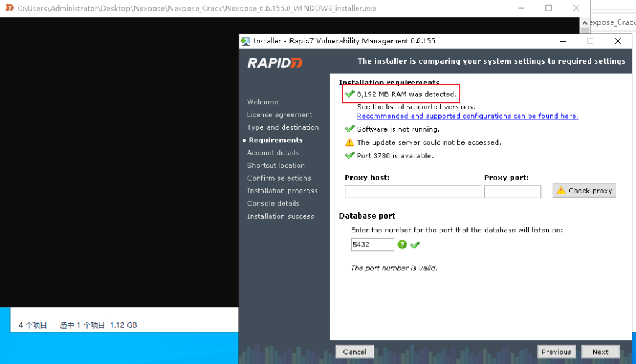Select the Installation progress step
The width and height of the screenshot is (636, 364).
point(283,191)
